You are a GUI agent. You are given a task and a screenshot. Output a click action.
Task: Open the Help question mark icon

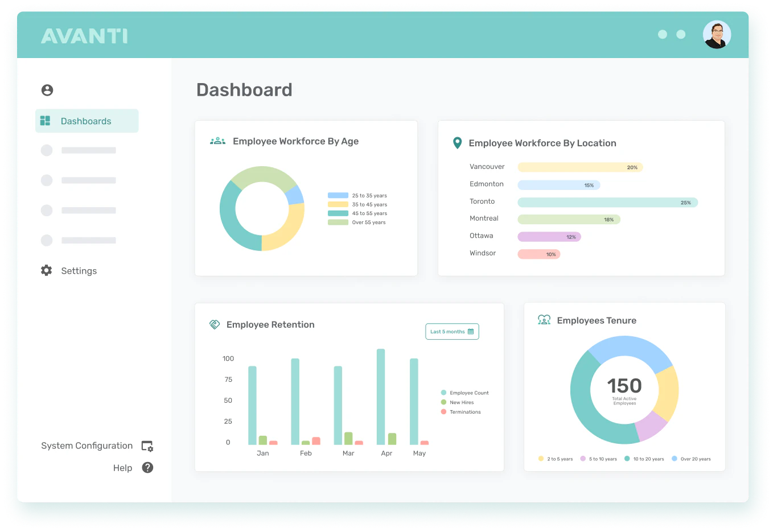point(147,467)
